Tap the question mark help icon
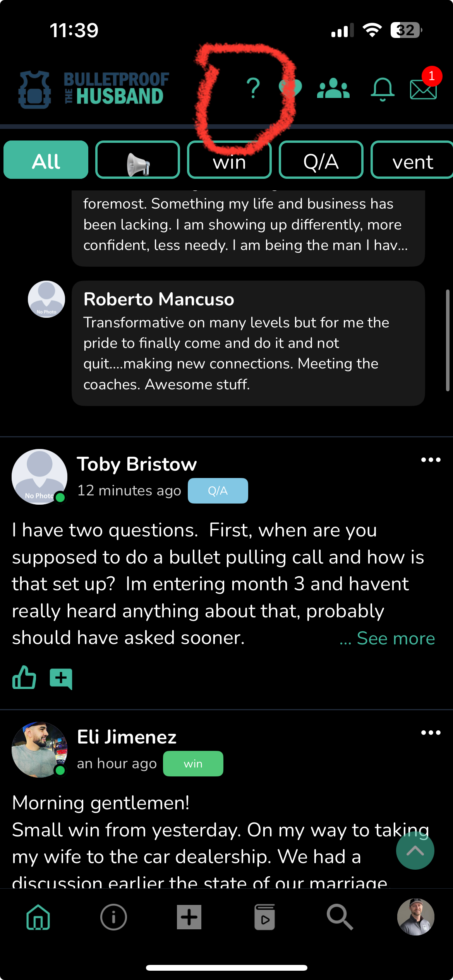 pyautogui.click(x=253, y=88)
